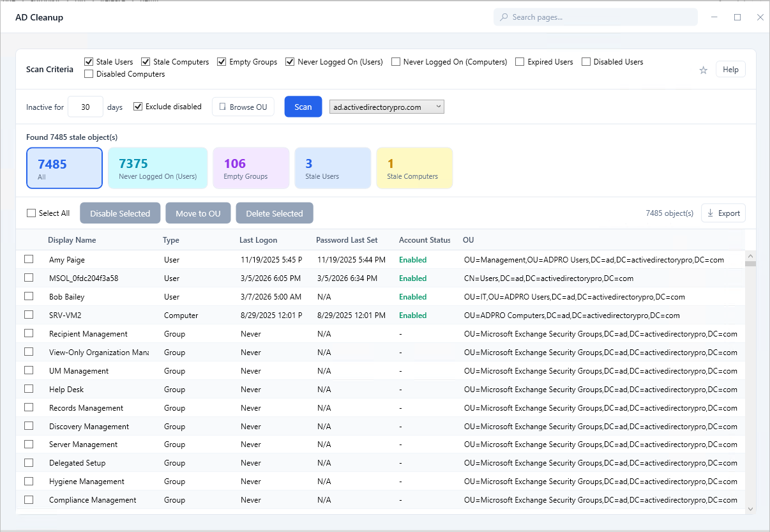This screenshot has width=770, height=532.
Task: Enable the Expired Users checkbox
Action: (520, 62)
